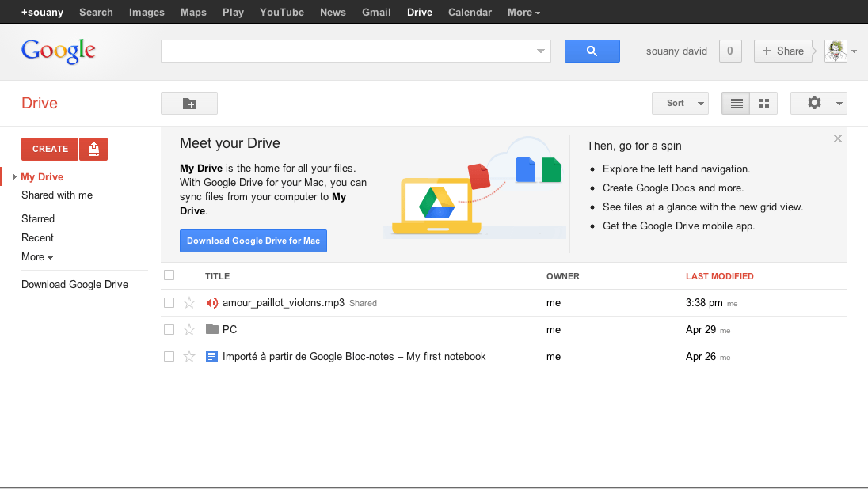Check the box for amour_paillot_violons.mp3
868x489 pixels.
click(x=169, y=302)
